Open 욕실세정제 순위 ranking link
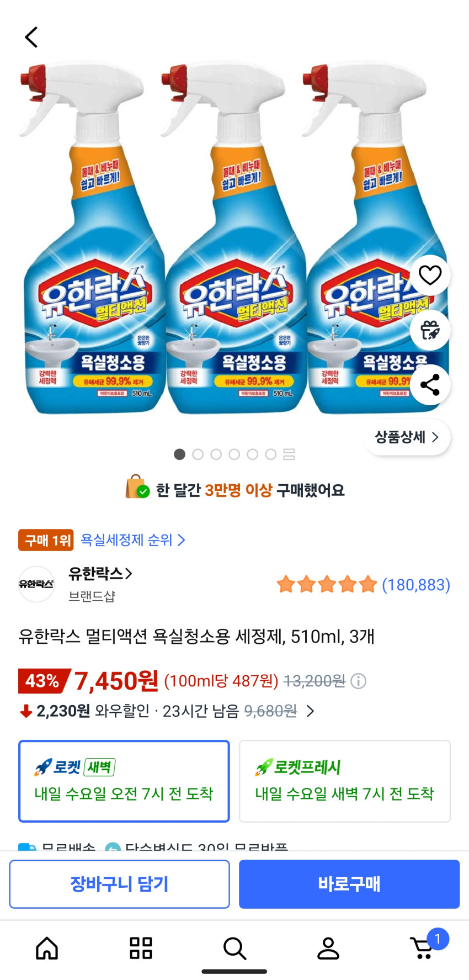 point(132,540)
